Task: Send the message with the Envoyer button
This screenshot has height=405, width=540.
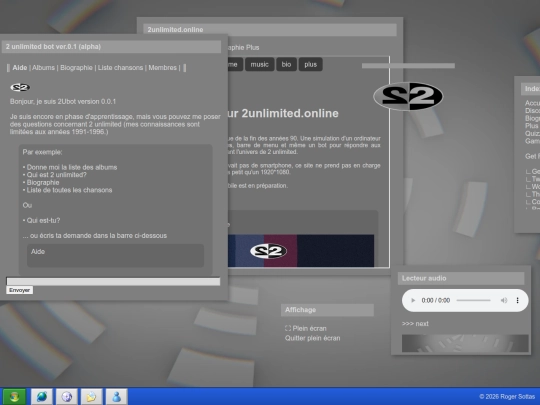Action: click(19, 290)
